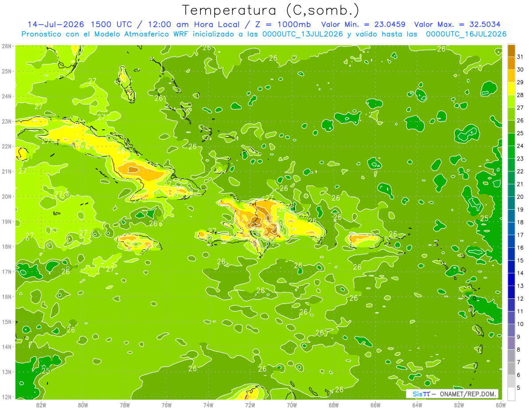Click the color bar segment between 29 and 30

tap(511, 76)
